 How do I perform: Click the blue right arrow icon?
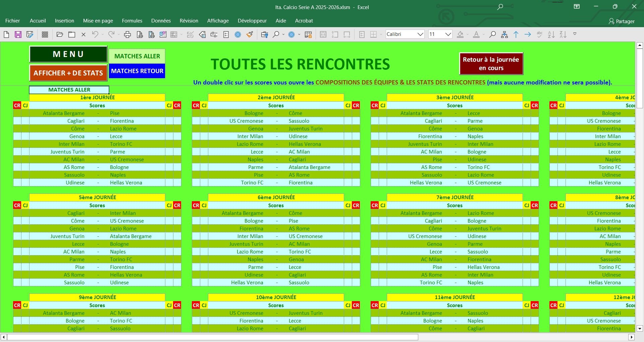click(x=528, y=34)
